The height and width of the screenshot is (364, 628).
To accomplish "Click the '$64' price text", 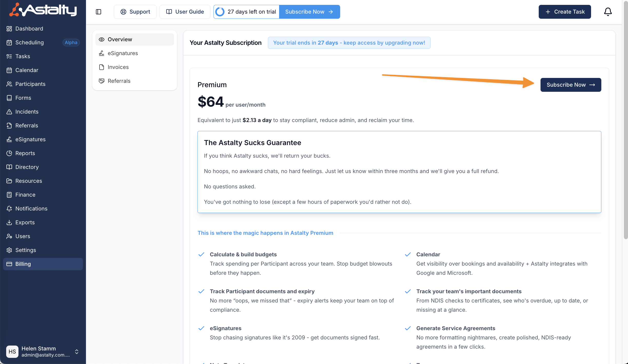I will 211,102.
